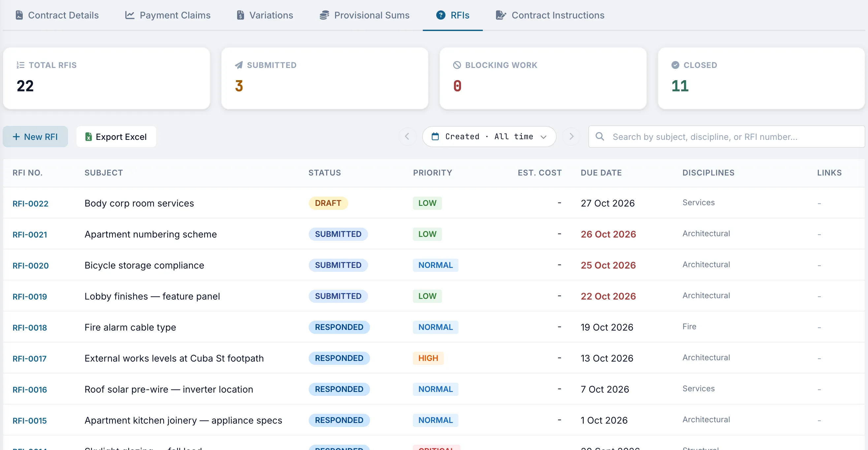Click the calendar icon in date filter
Screen dimensions: 868x450
pyautogui.click(x=435, y=136)
